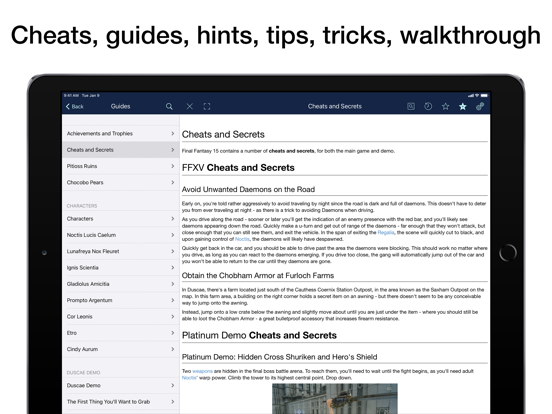Follow Noctis' link before warp power
The image size is (552, 414).
click(x=190, y=378)
